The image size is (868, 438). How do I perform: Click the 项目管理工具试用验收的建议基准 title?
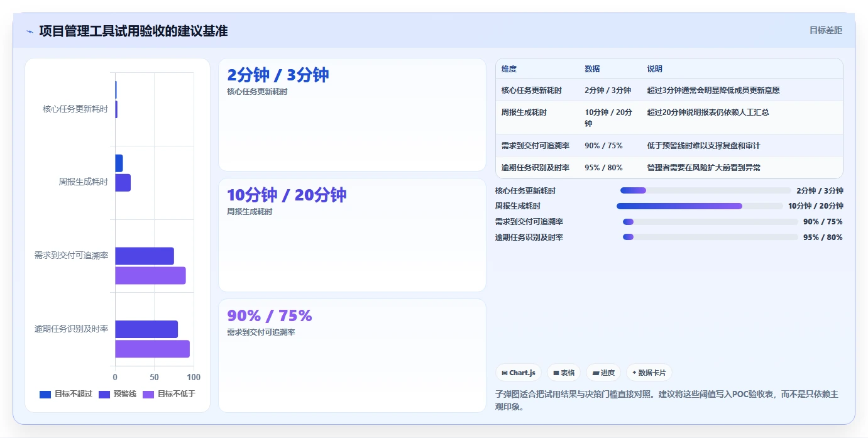(x=133, y=31)
